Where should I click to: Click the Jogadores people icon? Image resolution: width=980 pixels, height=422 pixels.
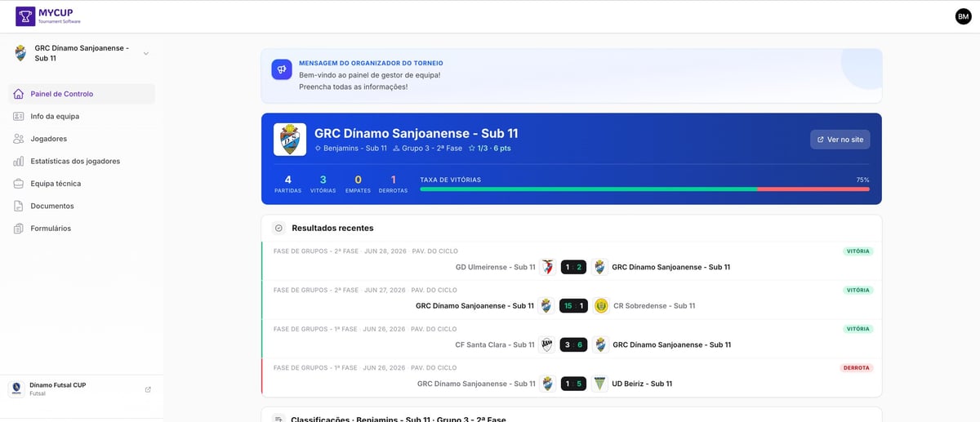[x=19, y=139]
